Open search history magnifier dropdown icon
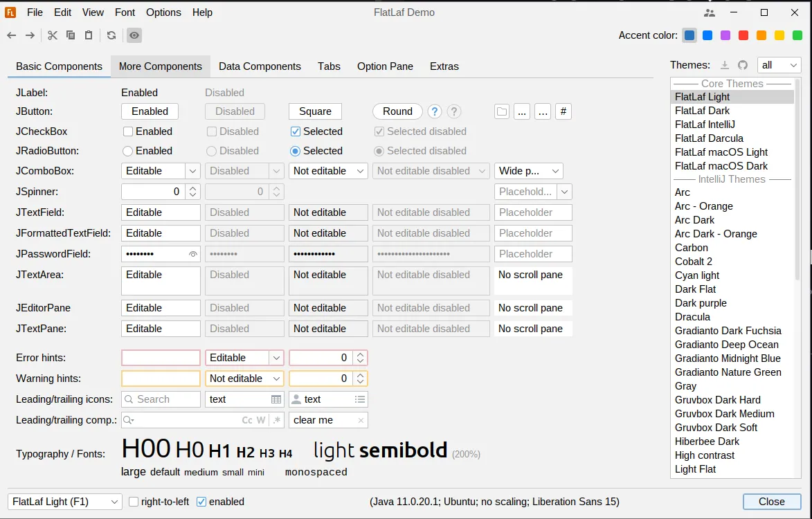This screenshot has width=812, height=519. tap(129, 420)
